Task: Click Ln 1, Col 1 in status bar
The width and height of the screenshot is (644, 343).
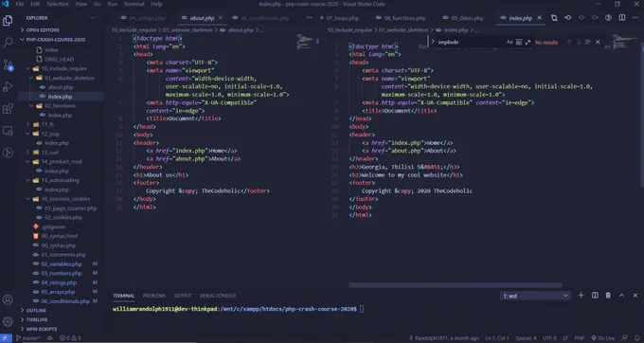Action: [x=497, y=338]
